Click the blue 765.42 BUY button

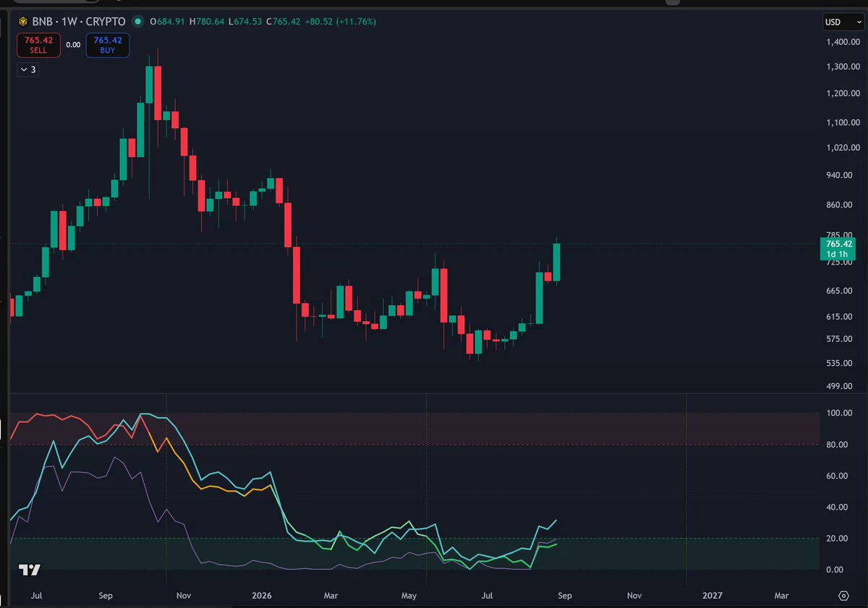pyautogui.click(x=108, y=45)
